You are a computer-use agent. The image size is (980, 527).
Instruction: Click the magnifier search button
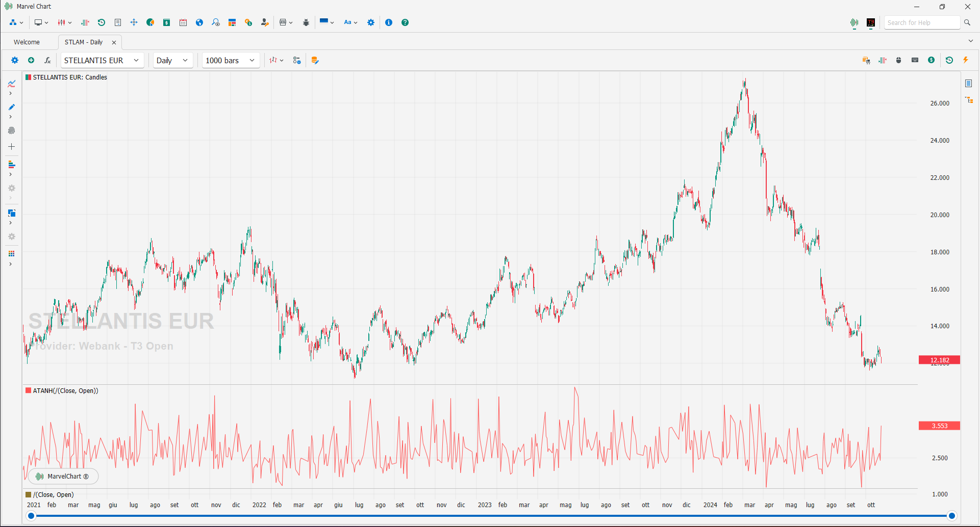(x=967, y=22)
